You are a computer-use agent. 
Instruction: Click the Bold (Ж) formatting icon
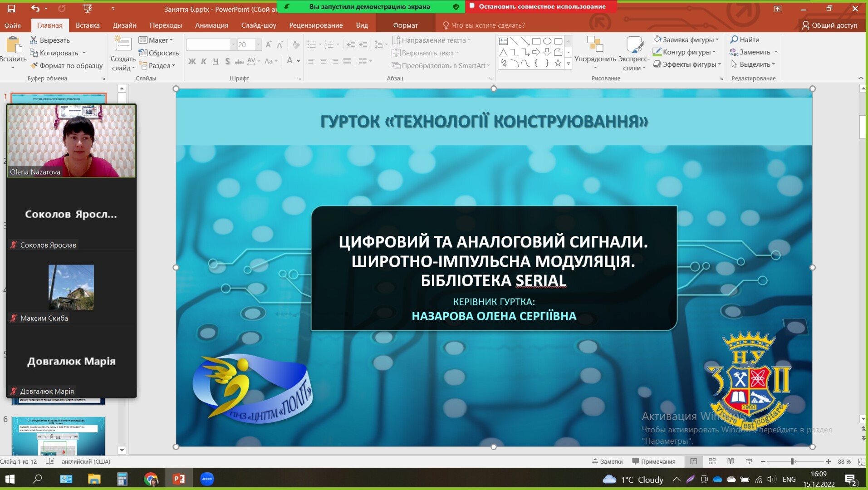point(192,61)
